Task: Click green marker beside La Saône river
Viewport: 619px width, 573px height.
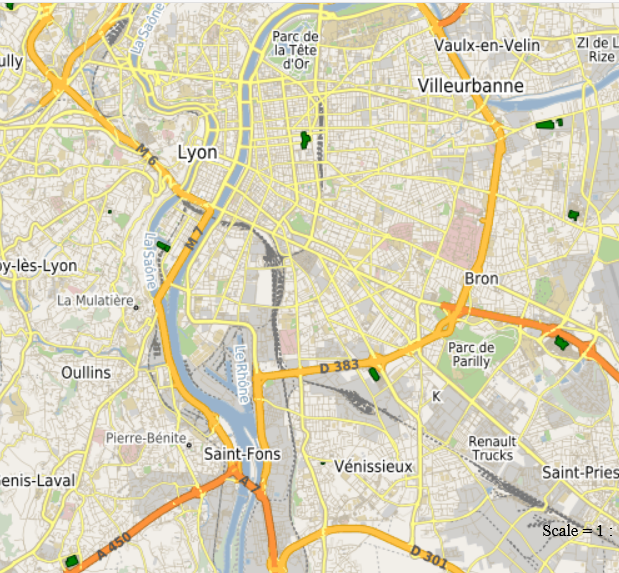Action: [x=163, y=246]
